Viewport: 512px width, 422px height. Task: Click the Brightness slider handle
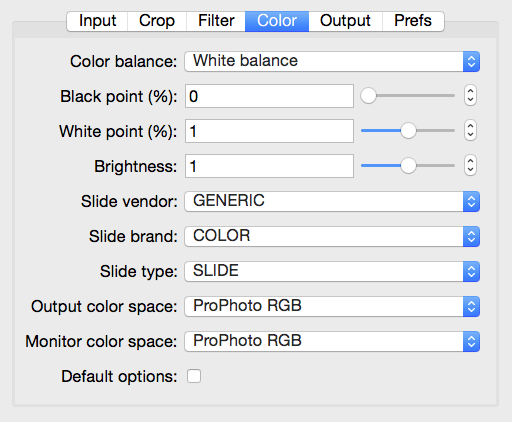coord(408,166)
